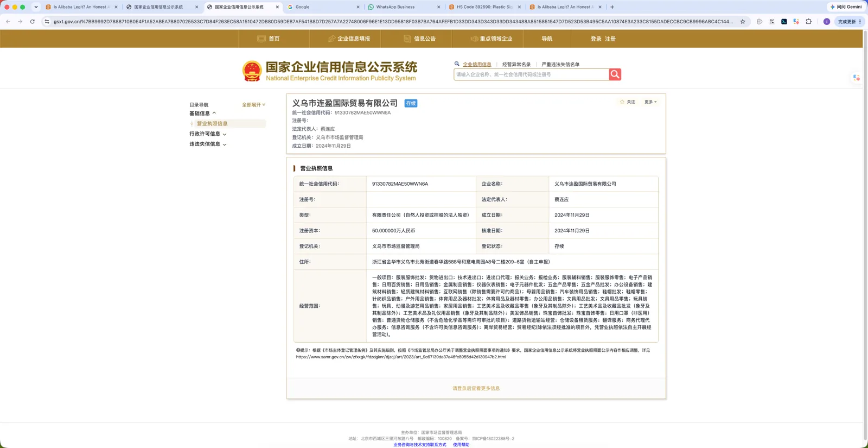
Task: Open the Extensions puzzle icon
Action: 808,22
